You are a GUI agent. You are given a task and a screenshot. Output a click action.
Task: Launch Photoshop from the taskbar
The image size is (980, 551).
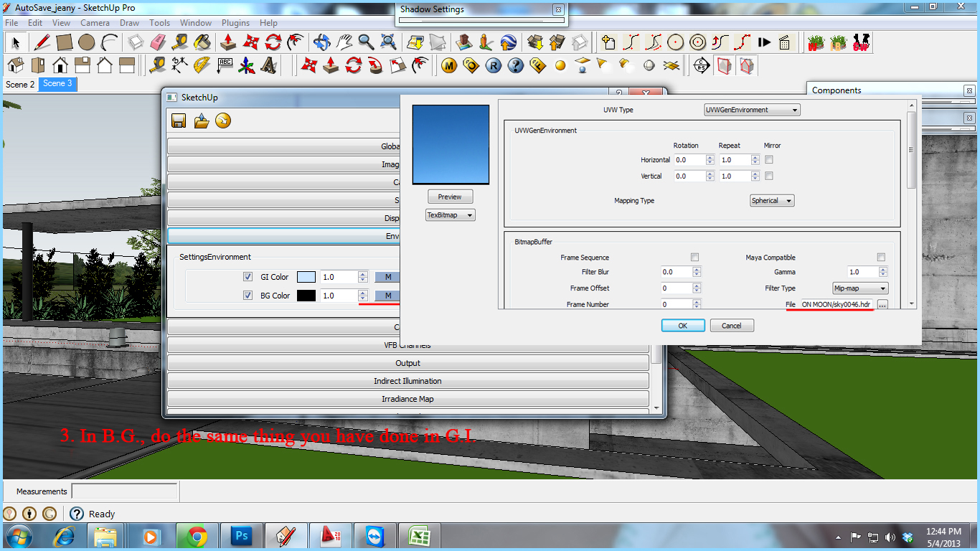tap(241, 536)
